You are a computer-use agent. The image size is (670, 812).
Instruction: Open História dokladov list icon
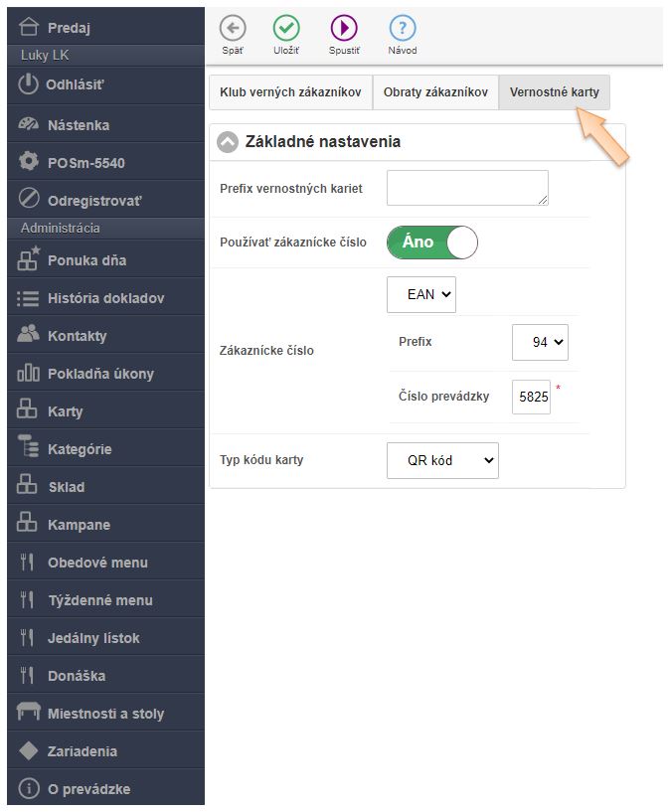29,298
